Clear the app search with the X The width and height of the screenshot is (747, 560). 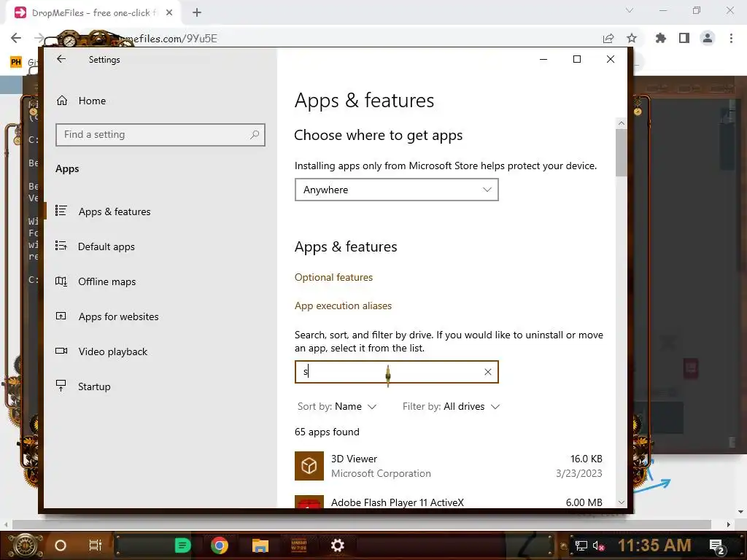487,372
